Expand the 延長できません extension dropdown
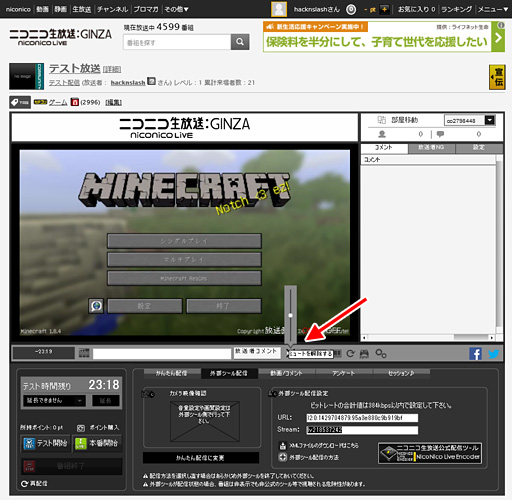 (54, 401)
